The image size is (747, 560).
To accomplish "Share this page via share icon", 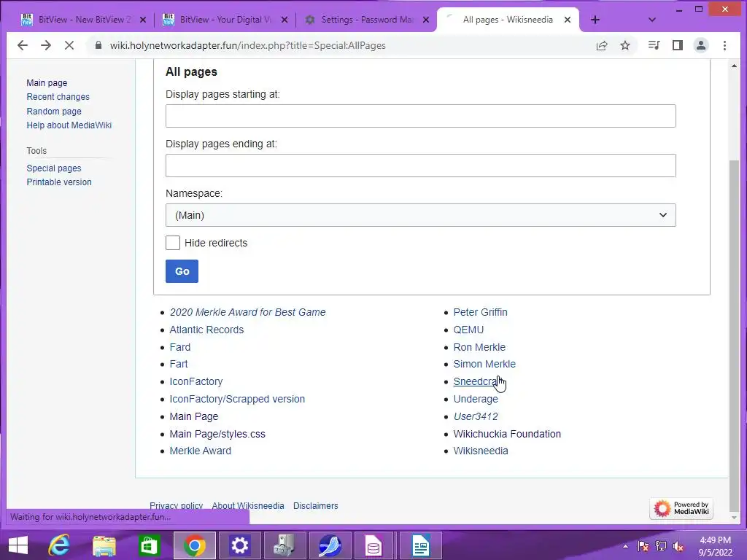I will [602, 46].
